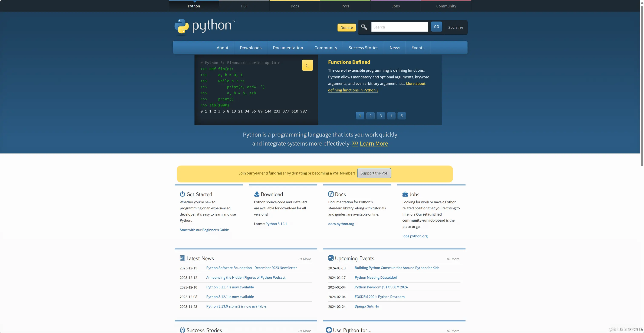
Task: Click the Upcoming Events calendar icon
Action: click(331, 258)
